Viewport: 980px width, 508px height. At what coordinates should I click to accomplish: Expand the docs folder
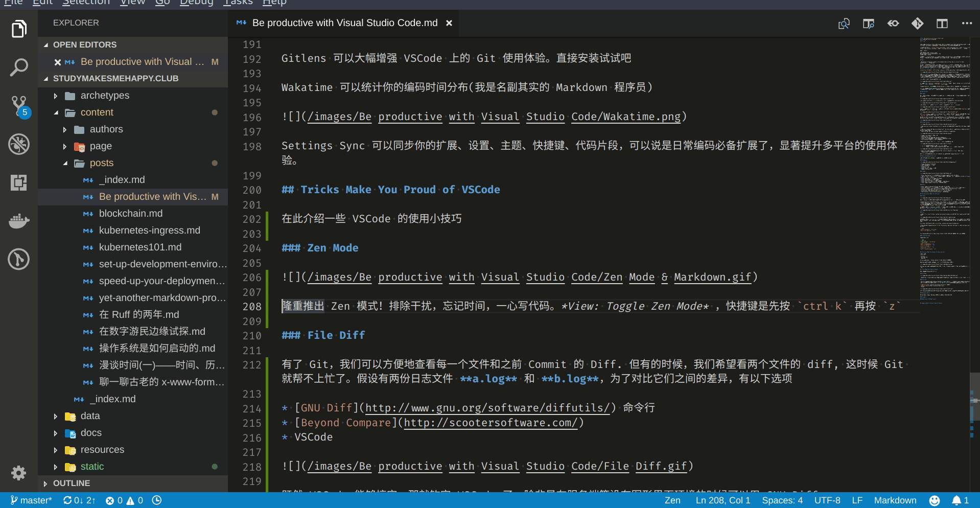pyautogui.click(x=133, y=433)
